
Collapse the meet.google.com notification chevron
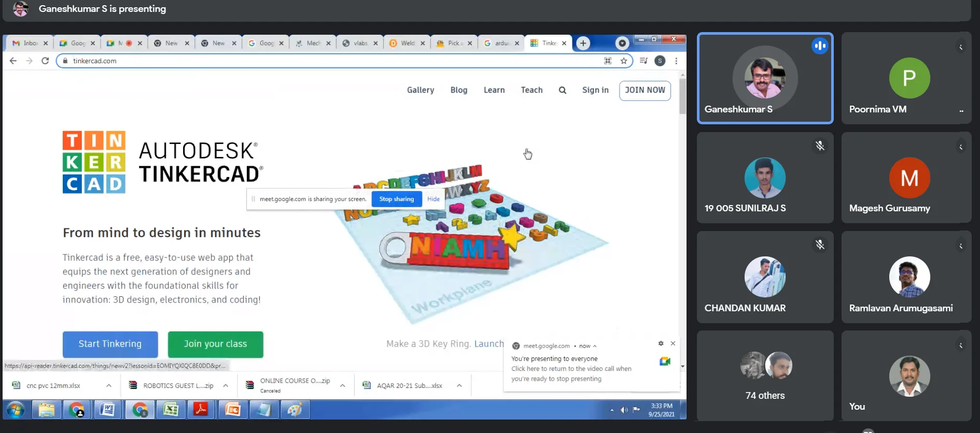(595, 346)
